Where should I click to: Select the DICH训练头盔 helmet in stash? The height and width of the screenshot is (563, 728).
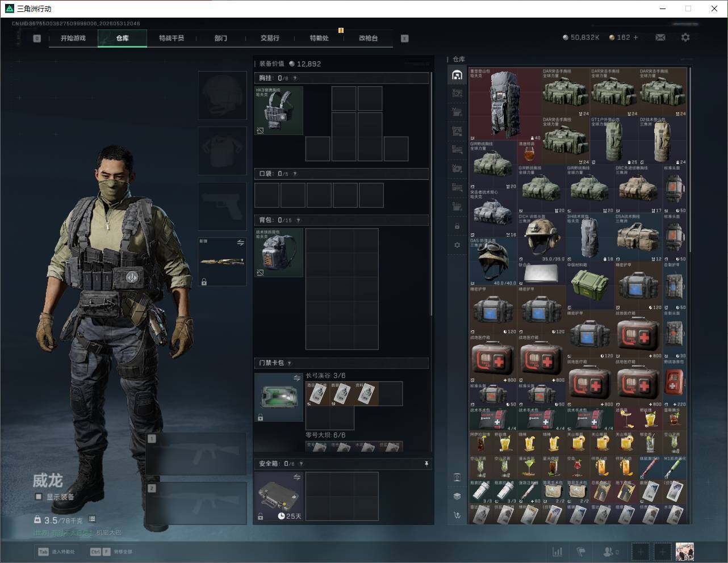pos(542,238)
